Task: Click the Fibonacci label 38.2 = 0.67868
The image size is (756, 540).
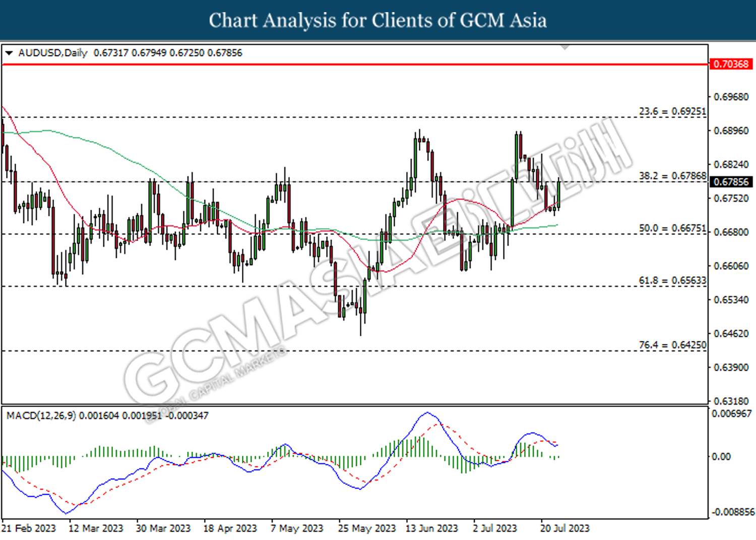Action: [673, 175]
